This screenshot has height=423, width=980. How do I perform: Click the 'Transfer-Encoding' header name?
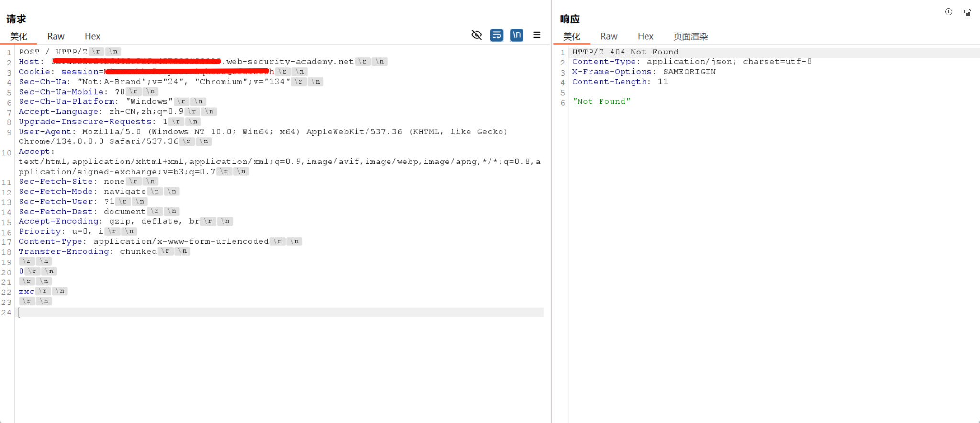coord(64,251)
